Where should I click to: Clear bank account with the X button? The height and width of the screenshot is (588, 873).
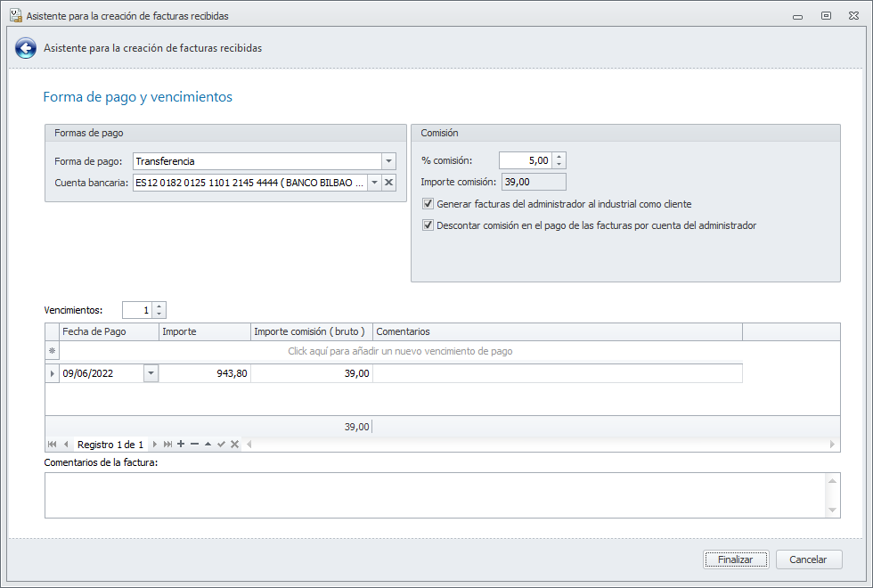[389, 183]
